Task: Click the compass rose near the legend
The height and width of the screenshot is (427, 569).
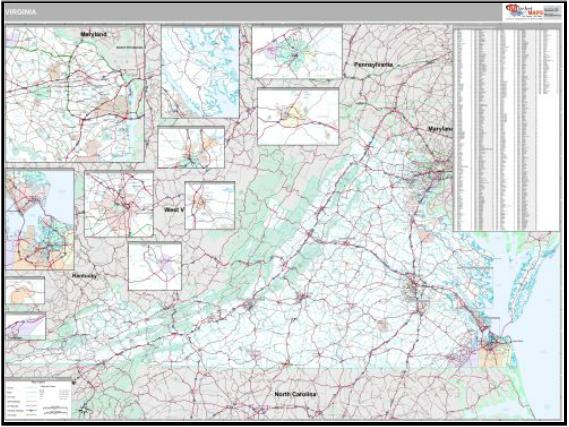Action: (84, 411)
